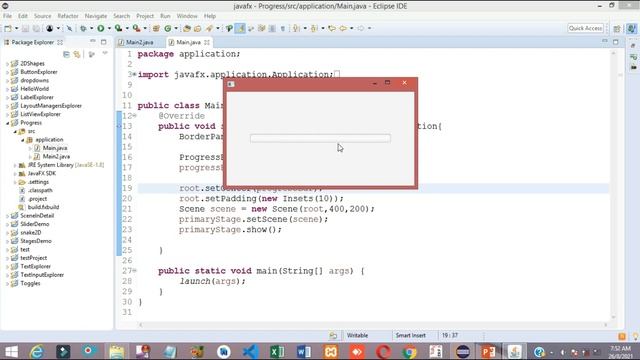The image size is (640, 360).
Task: Click the New Java Class green icon
Action: (167, 28)
